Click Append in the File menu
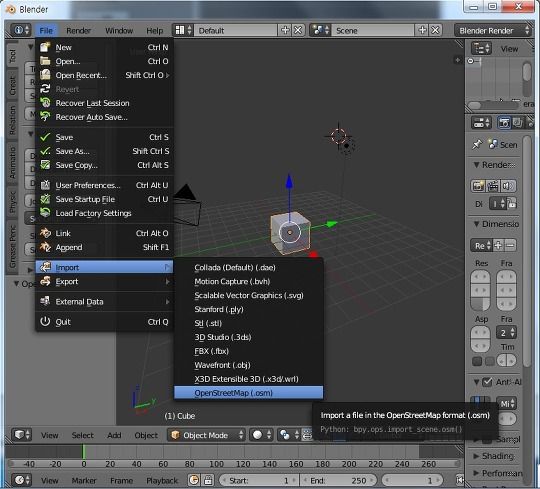540x489 pixels. 104,247
